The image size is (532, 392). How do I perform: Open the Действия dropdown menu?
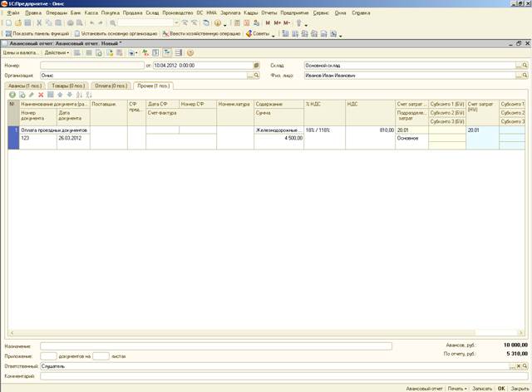point(57,52)
